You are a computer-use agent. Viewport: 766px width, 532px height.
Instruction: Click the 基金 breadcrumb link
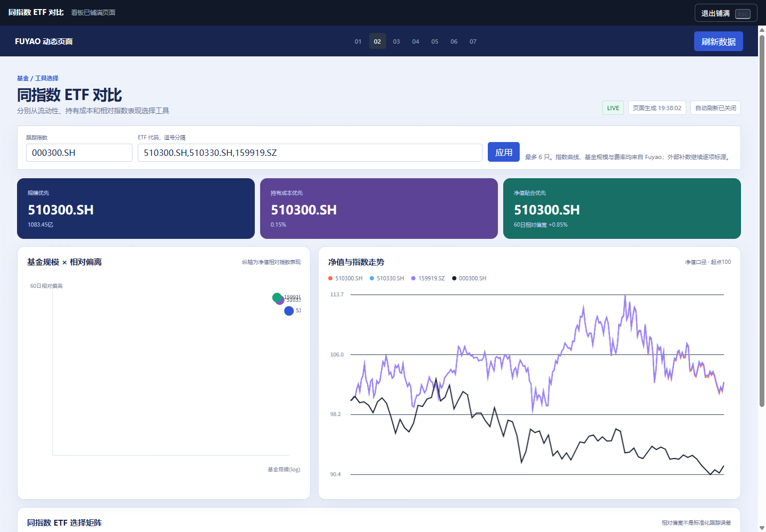pyautogui.click(x=23, y=78)
